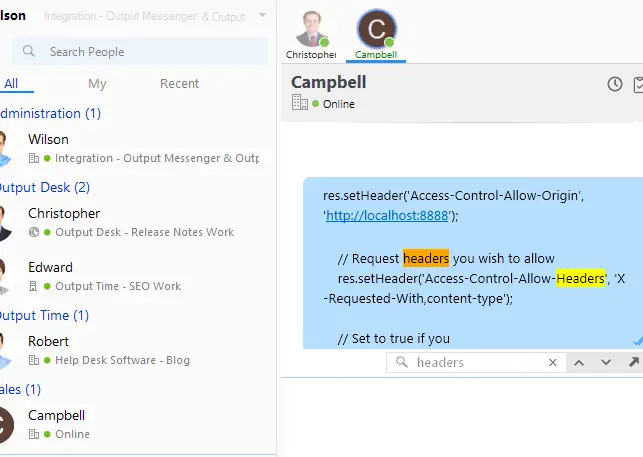Open chat history clock icon

click(615, 84)
